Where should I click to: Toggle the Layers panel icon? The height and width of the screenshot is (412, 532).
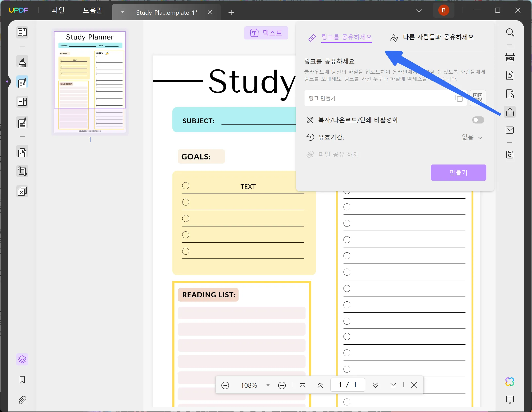pyautogui.click(x=22, y=359)
